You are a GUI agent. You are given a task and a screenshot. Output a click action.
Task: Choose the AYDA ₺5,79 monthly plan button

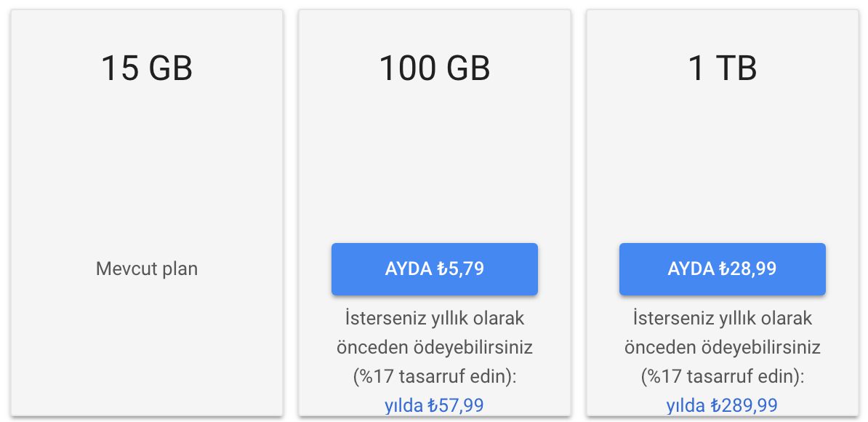tap(435, 269)
